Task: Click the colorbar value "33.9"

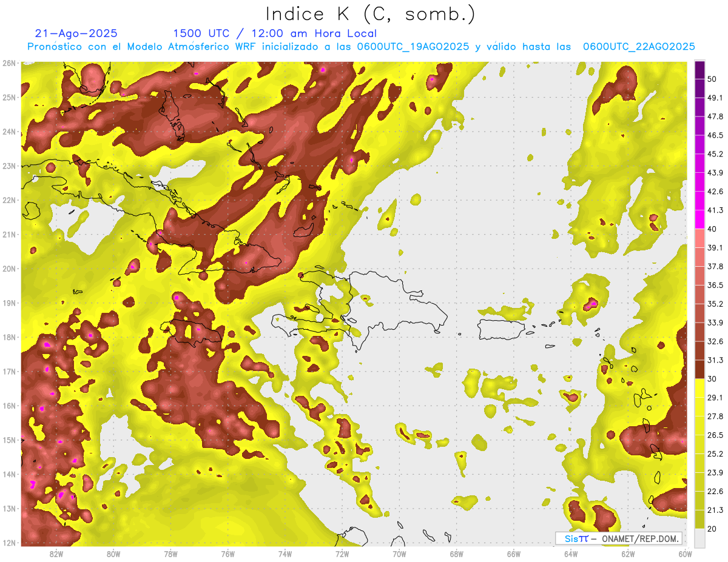Action: point(715,323)
